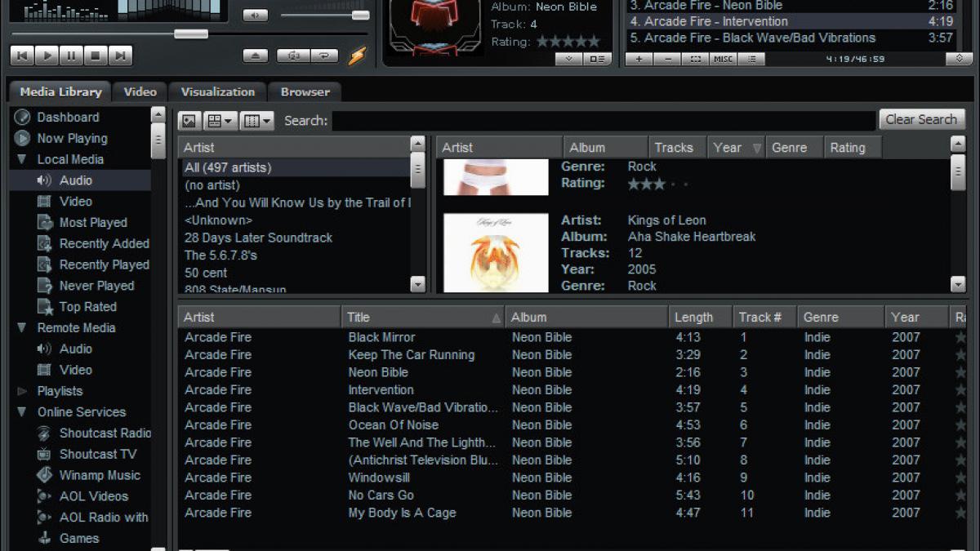Mute audio with the speaker button
Screen dimensions: 980x551
click(255, 16)
